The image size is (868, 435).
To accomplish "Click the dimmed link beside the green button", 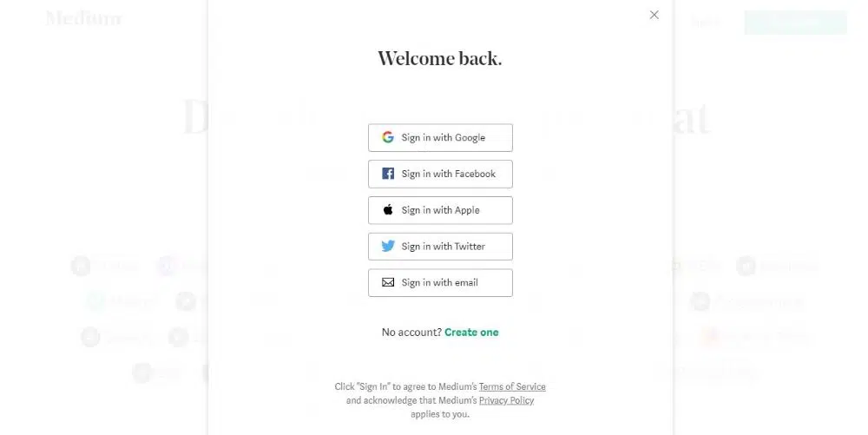I will [706, 22].
